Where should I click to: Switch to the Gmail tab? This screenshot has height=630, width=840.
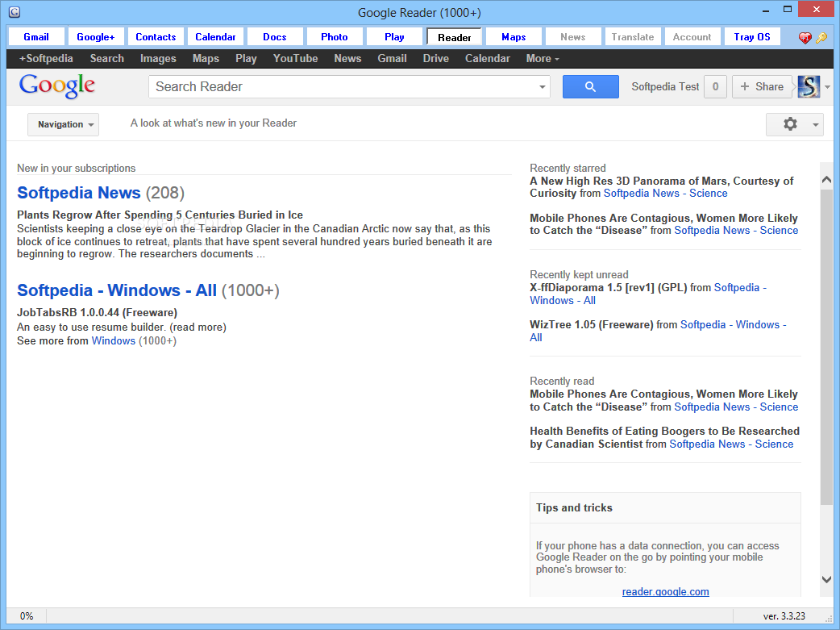point(36,37)
